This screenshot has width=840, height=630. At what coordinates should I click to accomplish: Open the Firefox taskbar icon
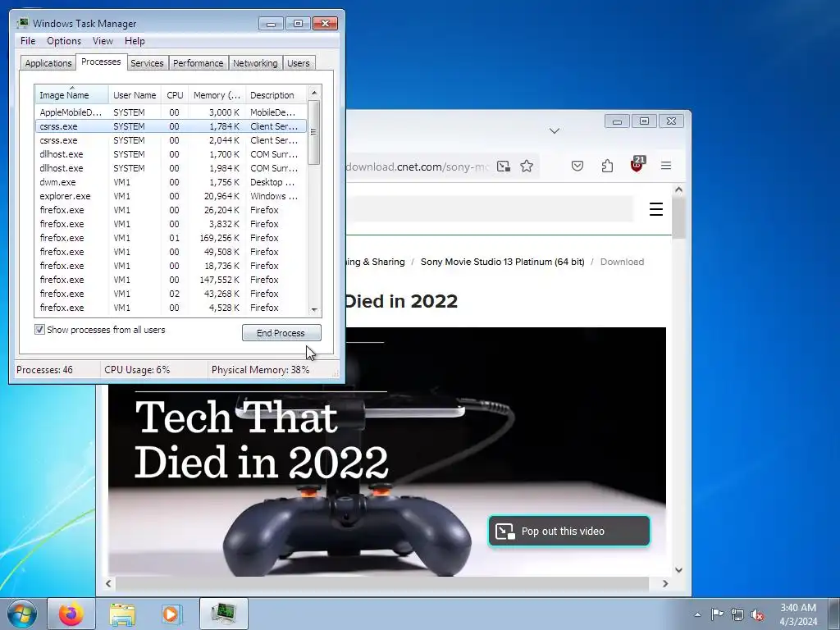pyautogui.click(x=71, y=614)
